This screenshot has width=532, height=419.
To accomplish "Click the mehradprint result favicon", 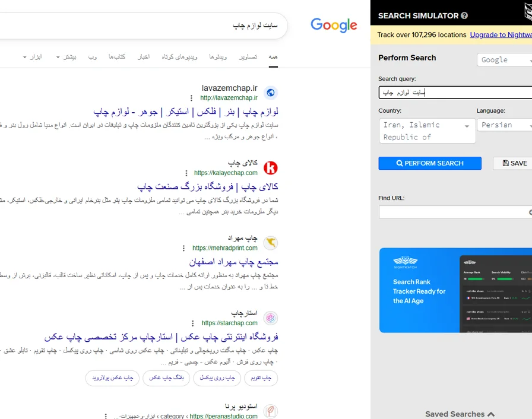I will (270, 243).
